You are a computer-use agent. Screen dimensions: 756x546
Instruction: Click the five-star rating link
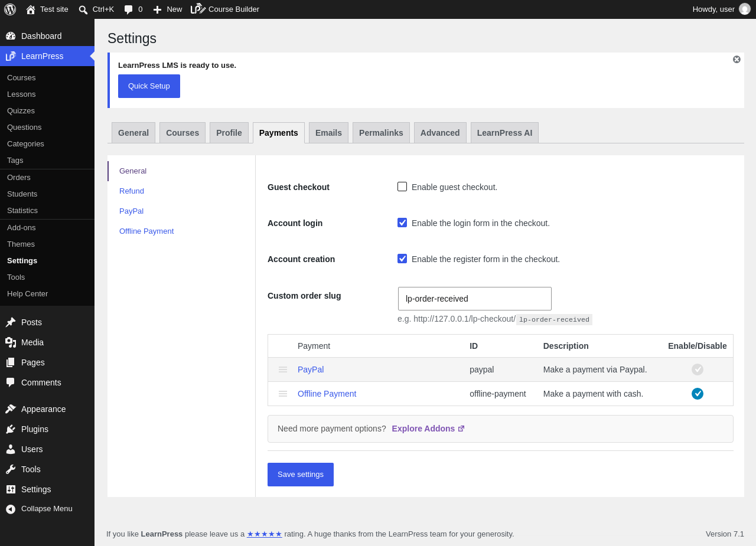pyautogui.click(x=265, y=534)
